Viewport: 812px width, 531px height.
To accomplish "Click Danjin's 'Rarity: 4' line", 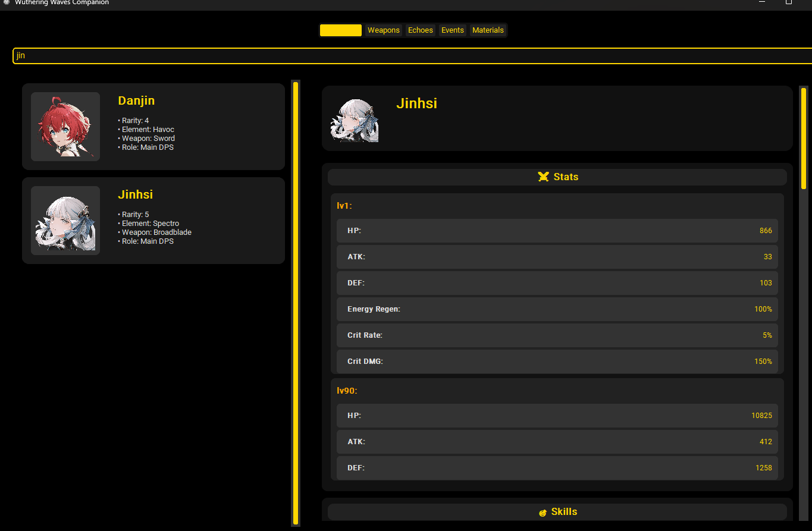I will [x=134, y=121].
